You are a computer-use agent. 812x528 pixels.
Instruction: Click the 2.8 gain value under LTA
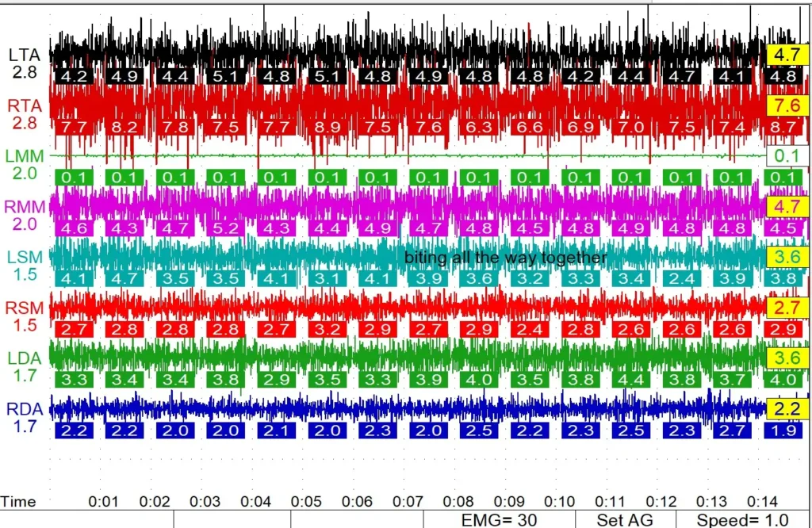coord(25,72)
